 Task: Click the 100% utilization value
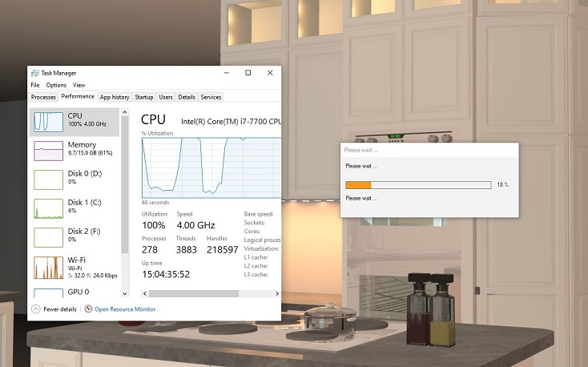153,225
